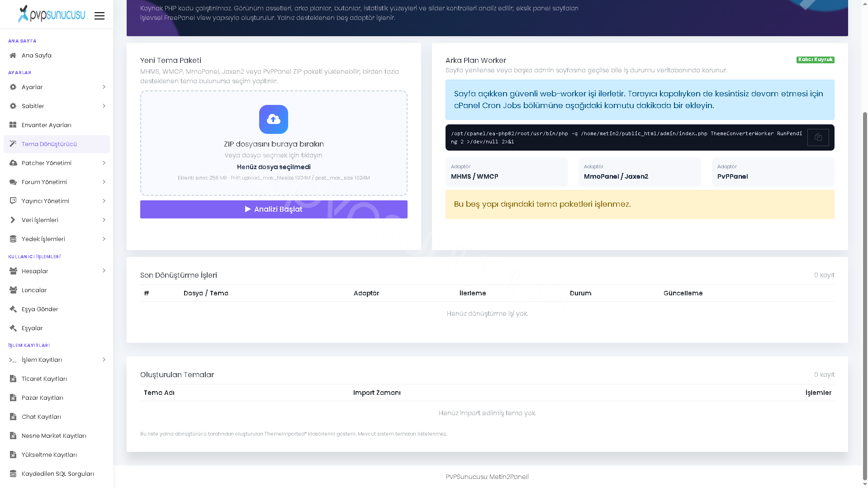Expand the Hesaplar submenu arrow
This screenshot has width=868, height=488.
(104, 271)
